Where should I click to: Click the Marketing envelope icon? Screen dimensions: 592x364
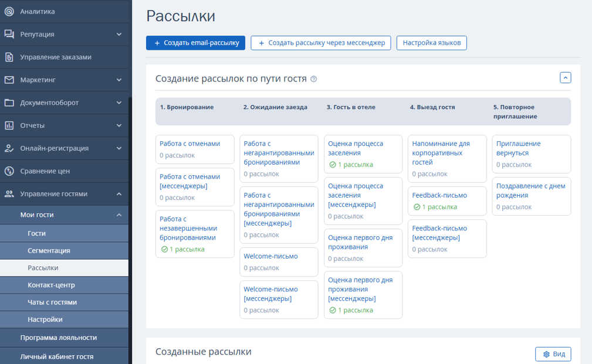[9, 80]
